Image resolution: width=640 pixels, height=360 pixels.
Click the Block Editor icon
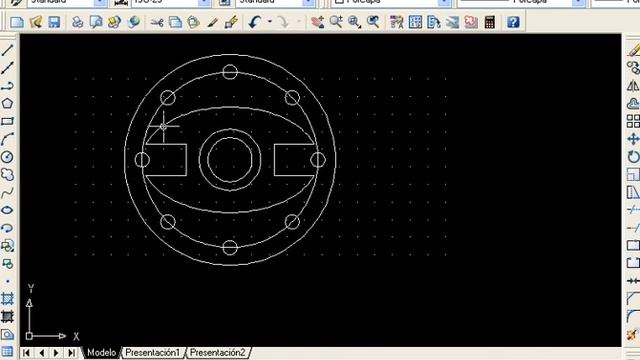tap(231, 22)
